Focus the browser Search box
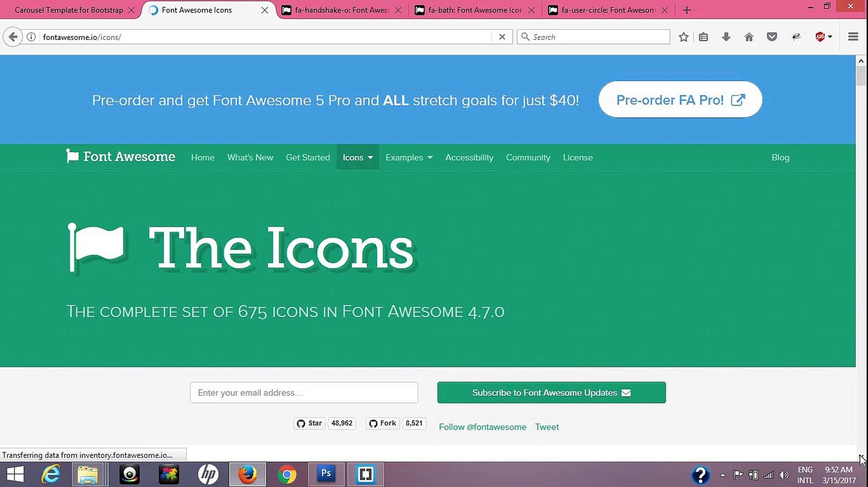The width and height of the screenshot is (868, 487). pyautogui.click(x=593, y=37)
